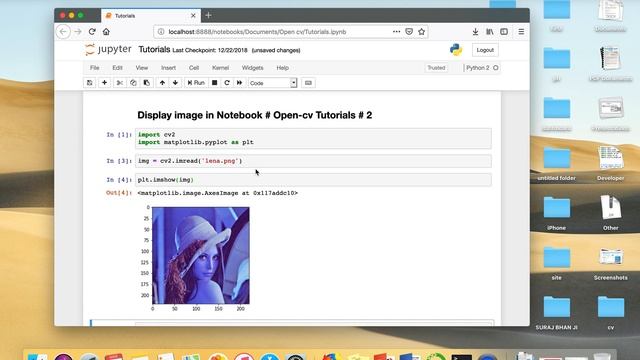
Task: Click the AxesImage output text
Action: point(218,193)
